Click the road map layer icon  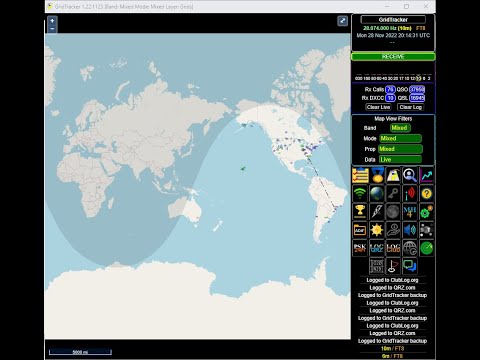[393, 175]
